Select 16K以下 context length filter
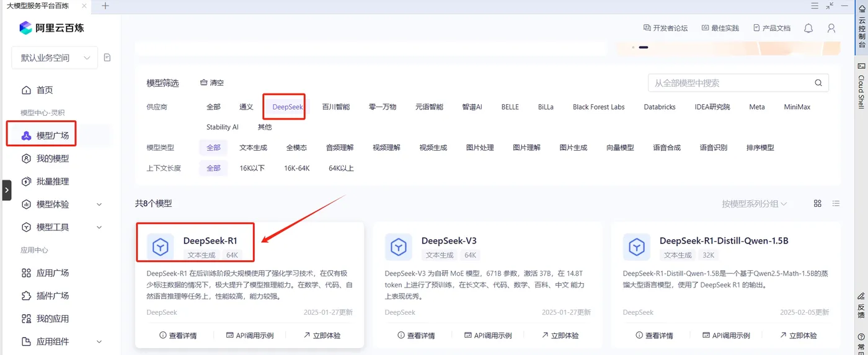Image resolution: width=868 pixels, height=355 pixels. pos(252,168)
